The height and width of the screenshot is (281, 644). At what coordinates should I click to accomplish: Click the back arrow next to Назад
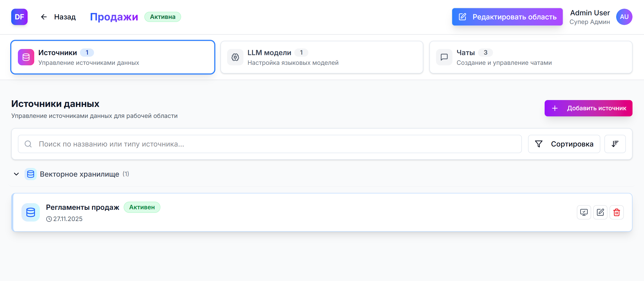[44, 17]
